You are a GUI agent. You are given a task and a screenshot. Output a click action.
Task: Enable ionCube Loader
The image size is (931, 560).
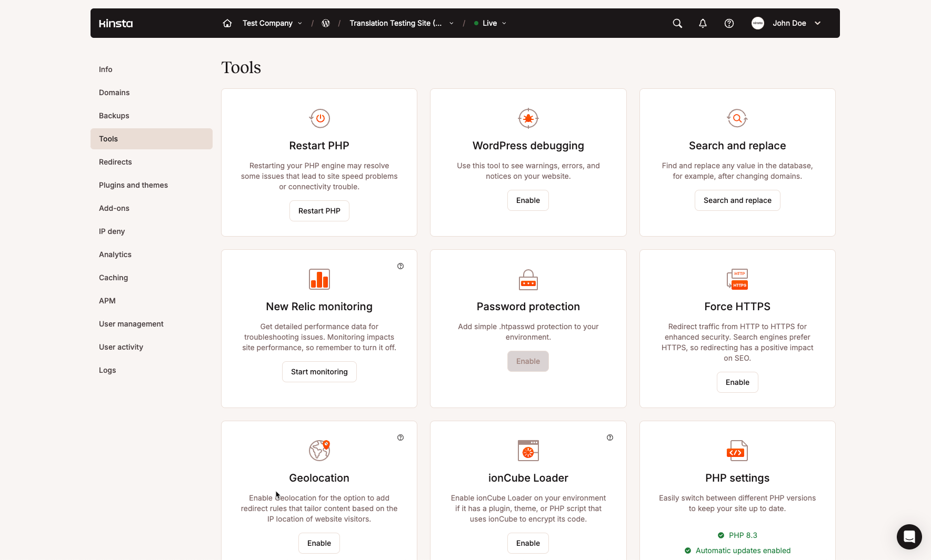pos(528,543)
